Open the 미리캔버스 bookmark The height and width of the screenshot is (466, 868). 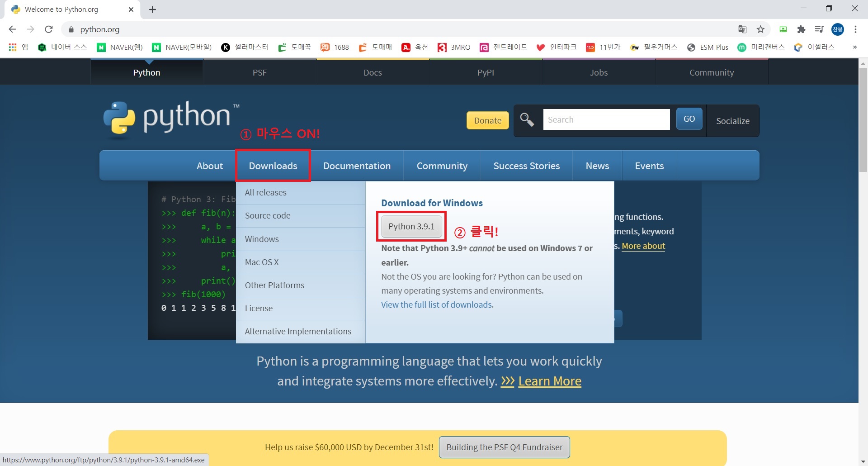click(761, 47)
